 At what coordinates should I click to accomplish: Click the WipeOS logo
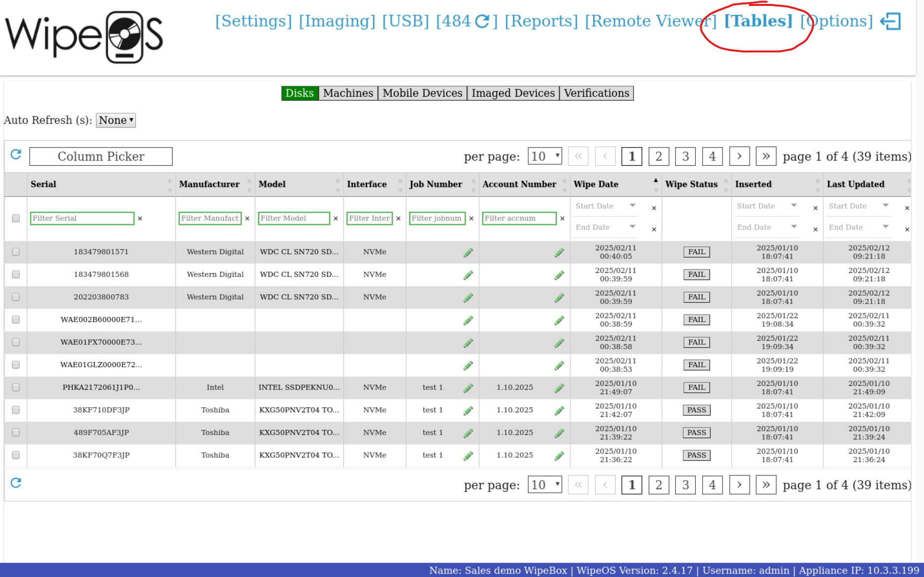click(84, 37)
